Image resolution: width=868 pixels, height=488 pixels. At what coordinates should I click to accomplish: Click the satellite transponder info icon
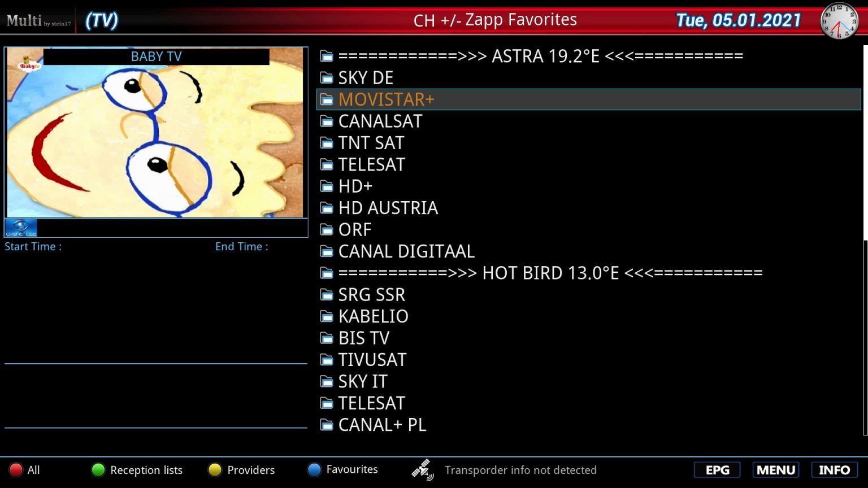pos(422,470)
